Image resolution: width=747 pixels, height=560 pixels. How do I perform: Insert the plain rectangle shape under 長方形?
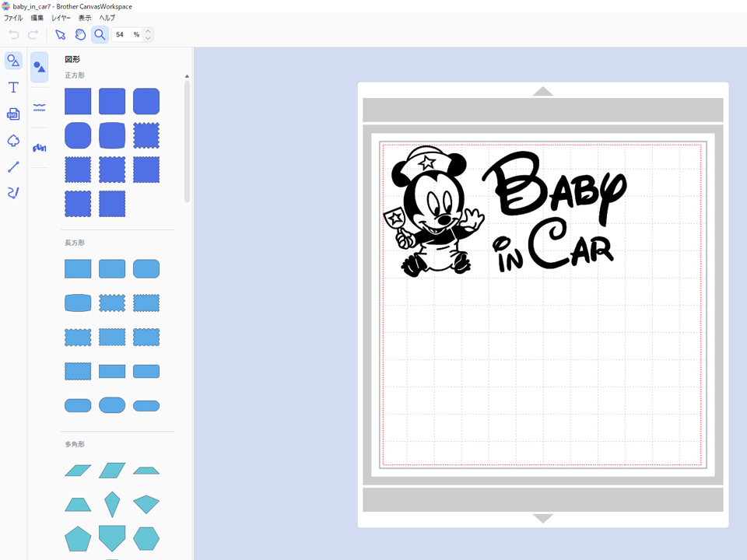(x=78, y=269)
